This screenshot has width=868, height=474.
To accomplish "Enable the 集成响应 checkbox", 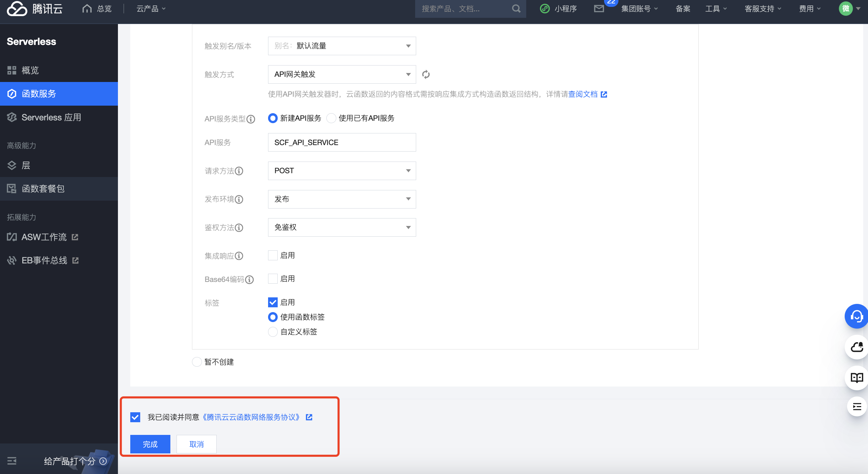I will pyautogui.click(x=273, y=256).
